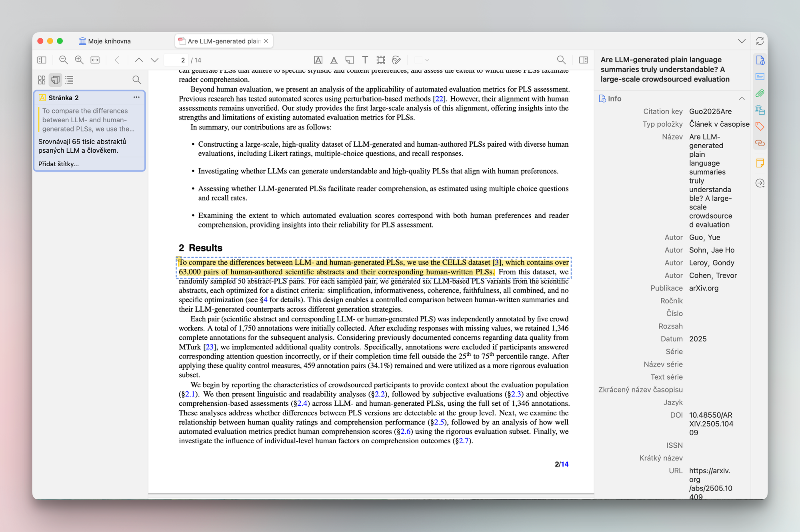Toggle the left sidebar panel
Screen dimensions: 800x532
coord(42,60)
